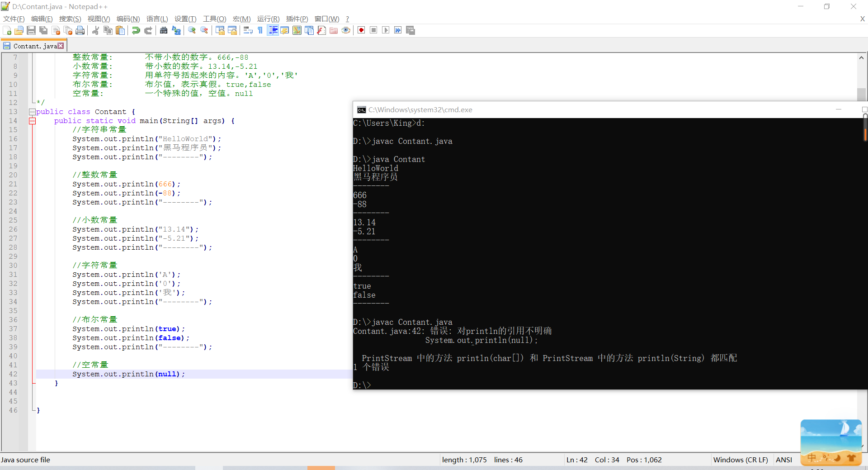The image size is (868, 470).
Task: Click the Close All toolbar icon
Action: click(68, 30)
